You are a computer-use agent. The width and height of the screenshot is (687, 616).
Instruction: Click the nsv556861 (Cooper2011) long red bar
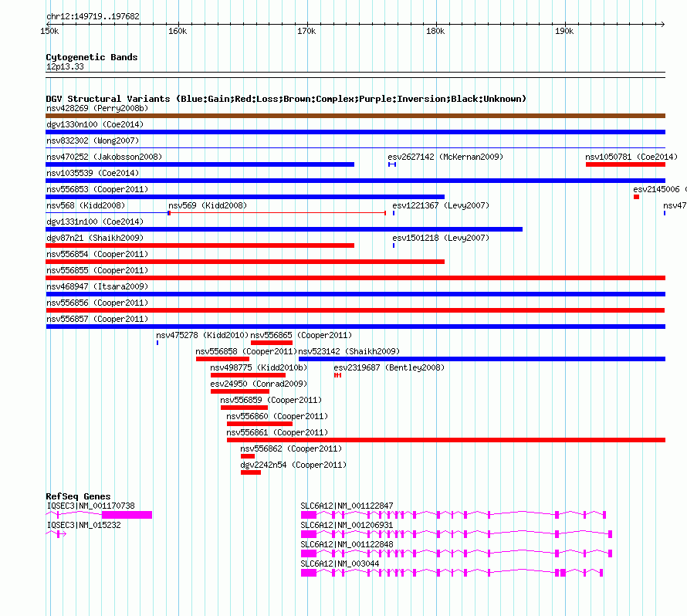(x=446, y=440)
